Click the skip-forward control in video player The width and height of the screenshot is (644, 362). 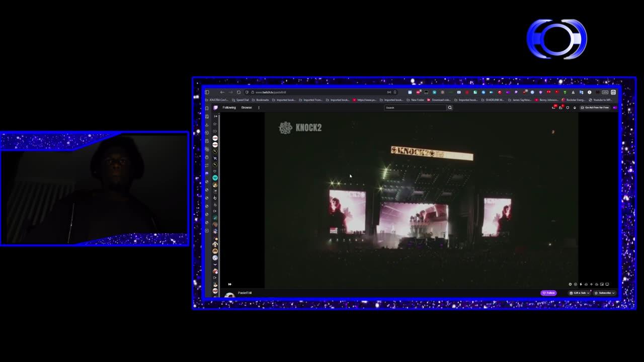230,284
